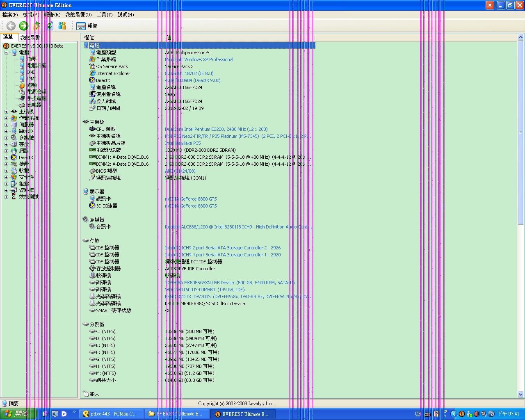Image resolution: width=525 pixels, height=420 pixels.
Task: Expand the 網路 tree node
Action: coord(6,151)
